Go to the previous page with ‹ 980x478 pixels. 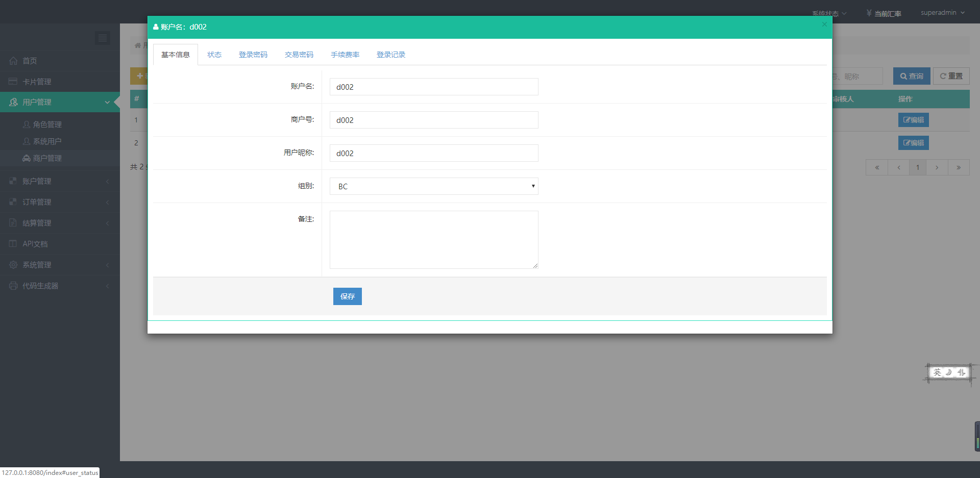tap(898, 167)
